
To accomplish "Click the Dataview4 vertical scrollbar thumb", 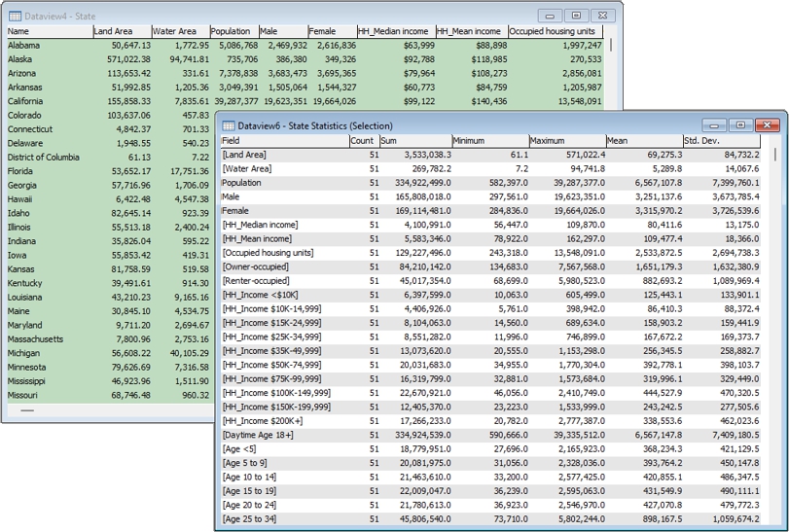I will pos(611,46).
